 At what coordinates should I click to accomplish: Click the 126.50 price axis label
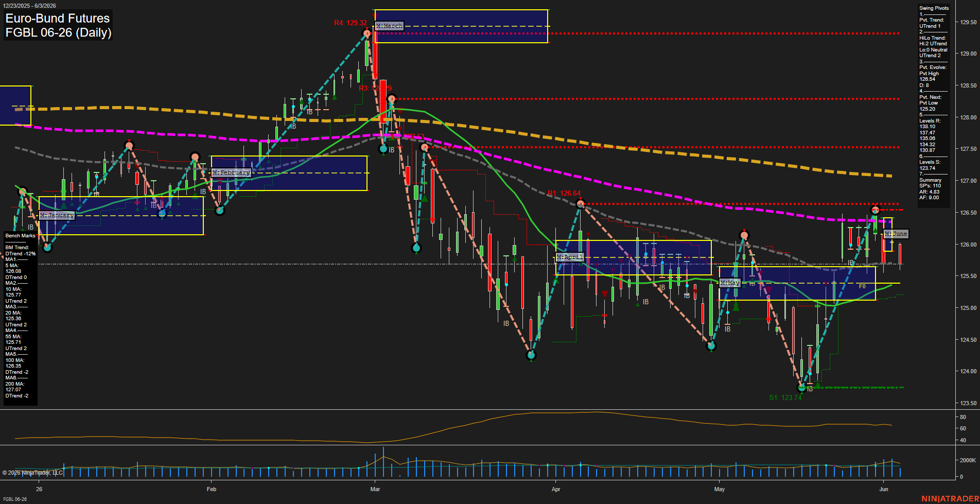point(968,213)
